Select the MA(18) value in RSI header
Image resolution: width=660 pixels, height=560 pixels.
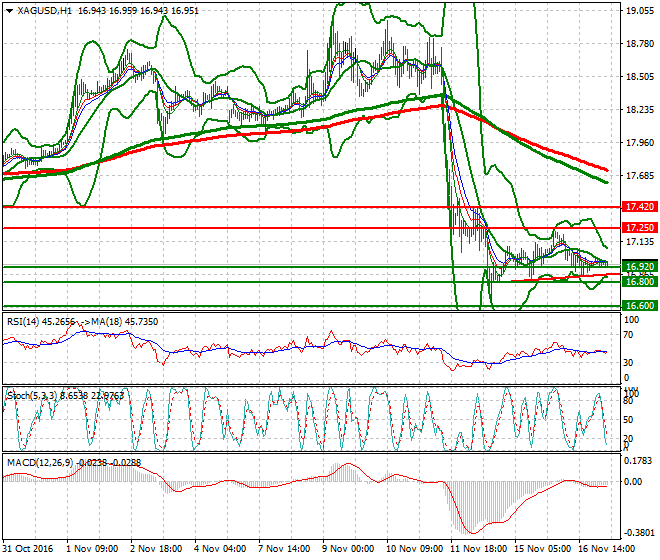(125, 321)
